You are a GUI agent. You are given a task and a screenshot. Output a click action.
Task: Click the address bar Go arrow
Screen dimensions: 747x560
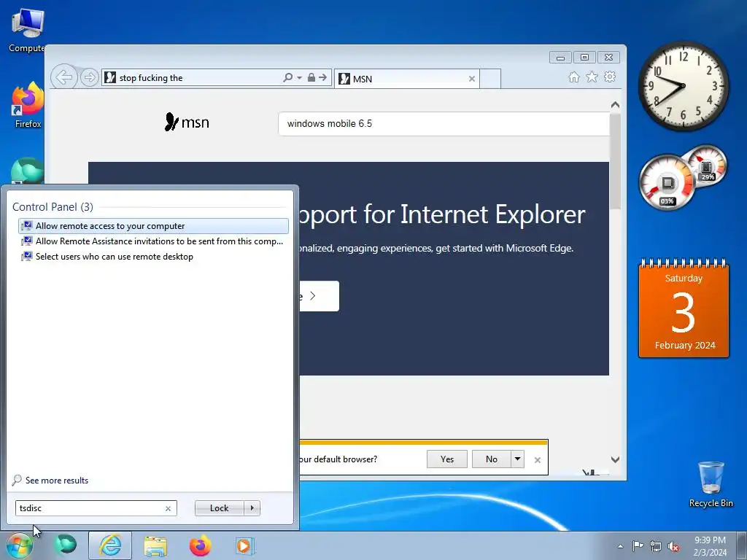coord(323,77)
